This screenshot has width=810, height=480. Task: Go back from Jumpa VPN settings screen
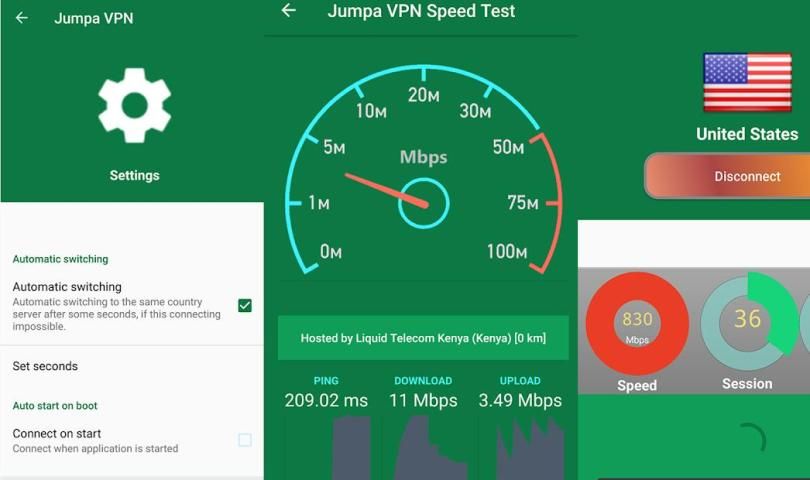(22, 18)
